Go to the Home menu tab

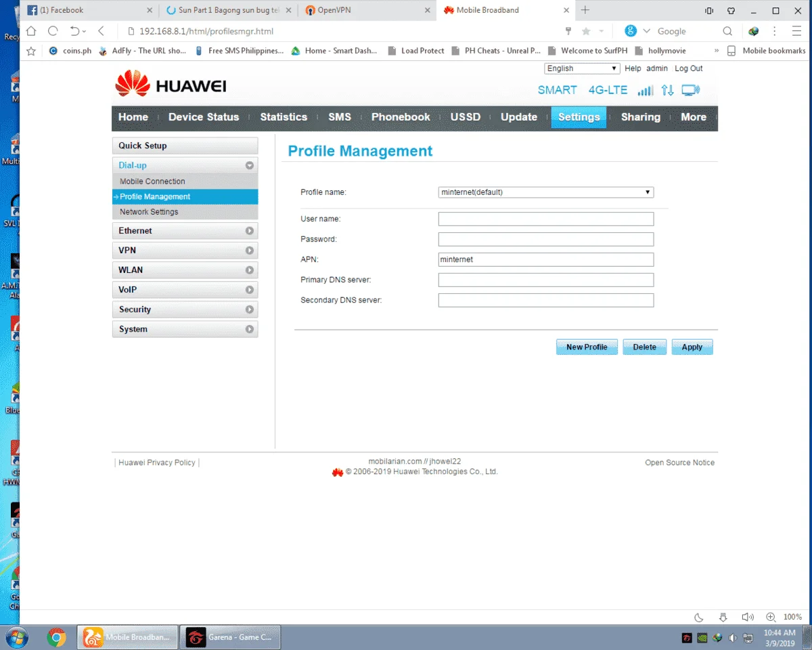133,117
